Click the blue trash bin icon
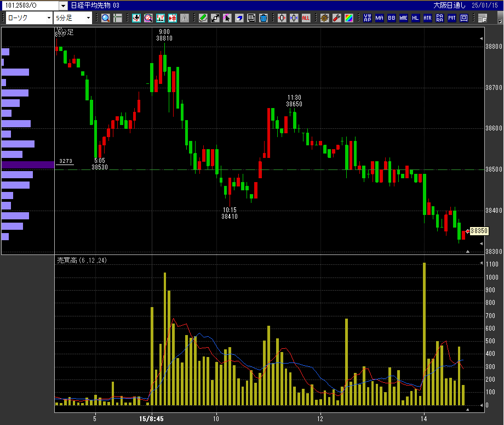This screenshot has width=504, height=425. click(264, 18)
